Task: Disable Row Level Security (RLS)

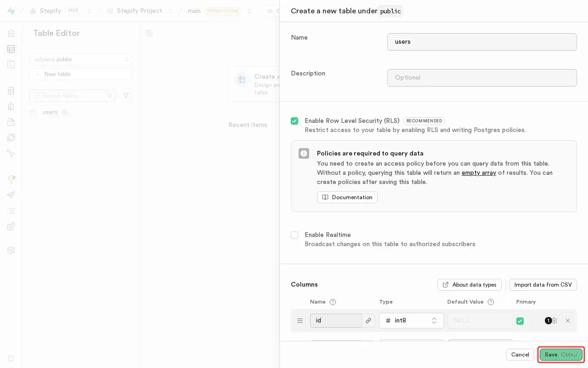Action: pyautogui.click(x=294, y=121)
